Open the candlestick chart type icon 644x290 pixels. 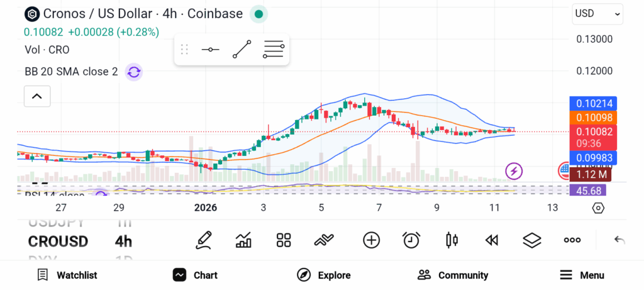[451, 240]
